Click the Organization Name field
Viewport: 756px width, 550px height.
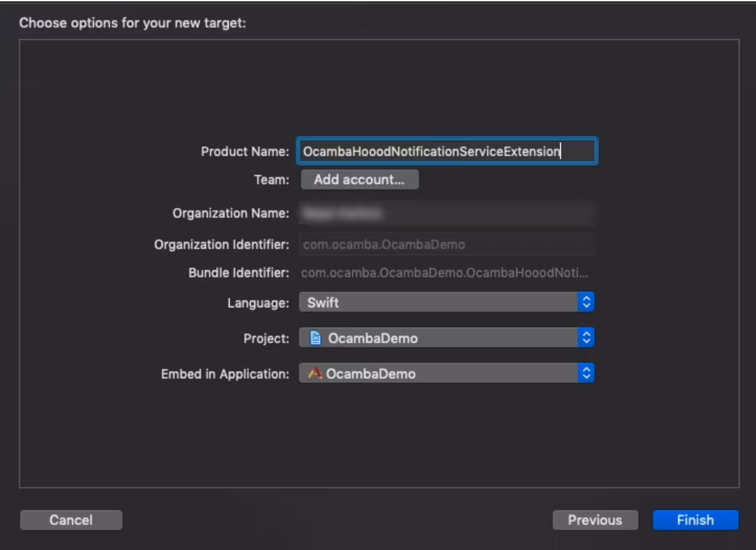coord(446,213)
